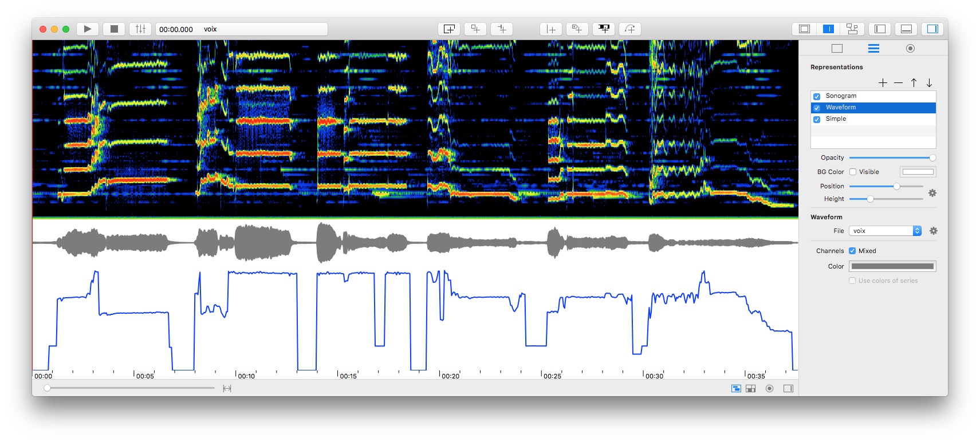Start playback with the Play button
Image resolution: width=980 pixels, height=442 pixels.
(x=87, y=29)
